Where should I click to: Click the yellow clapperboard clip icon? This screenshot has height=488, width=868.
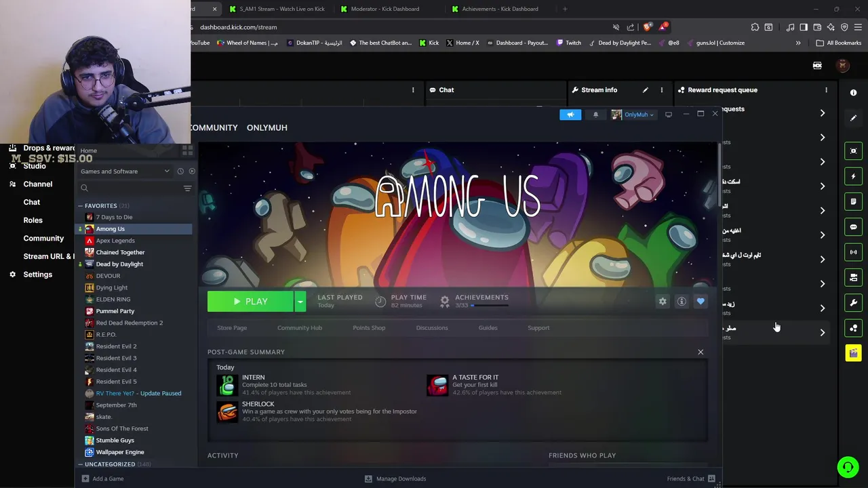(854, 352)
